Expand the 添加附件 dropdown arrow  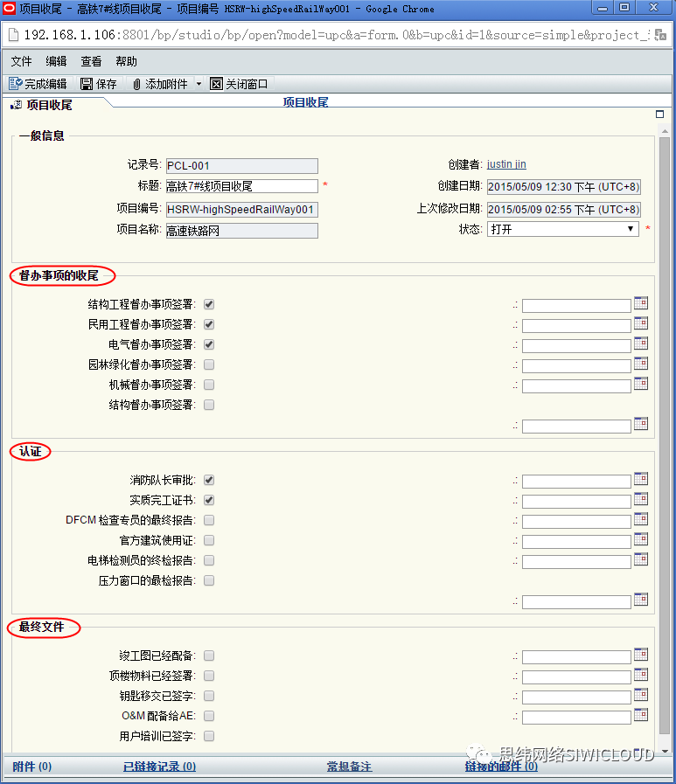tap(199, 84)
